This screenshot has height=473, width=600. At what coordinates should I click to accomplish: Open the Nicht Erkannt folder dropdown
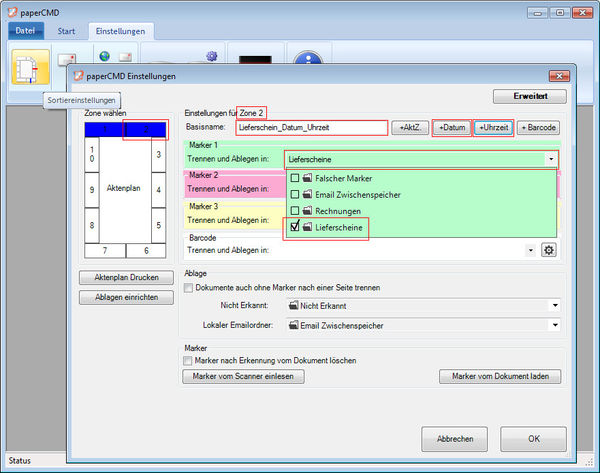pyautogui.click(x=555, y=305)
